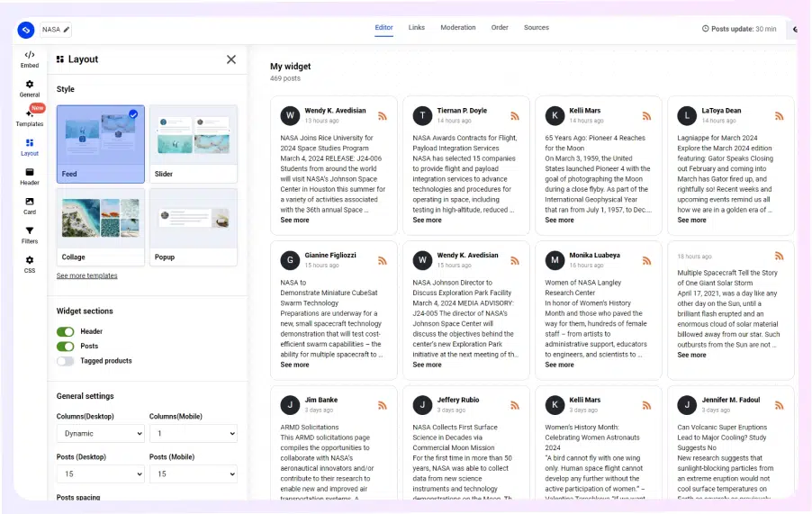Open the Filters panel
Viewport: 812px width, 514px height.
(30, 235)
